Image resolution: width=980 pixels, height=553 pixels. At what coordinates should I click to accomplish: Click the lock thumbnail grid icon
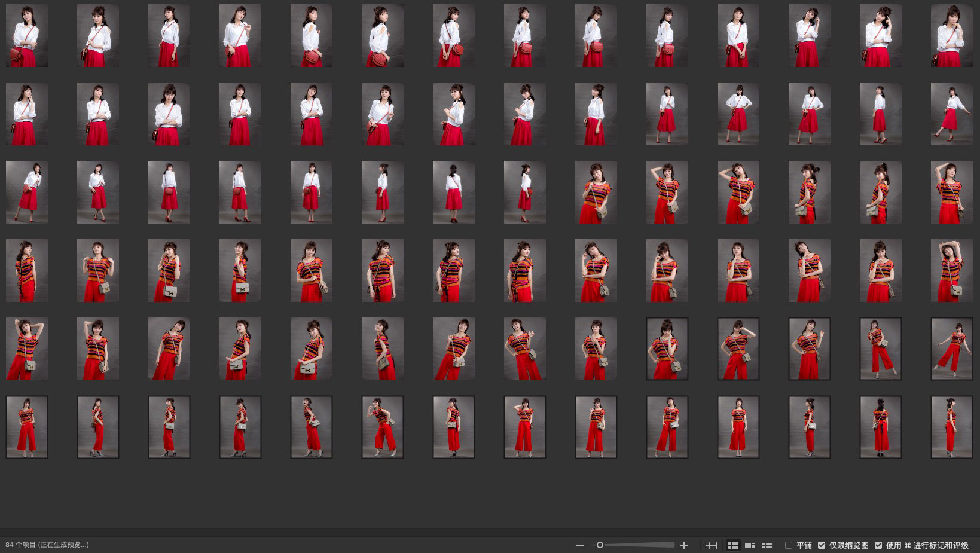pos(711,545)
